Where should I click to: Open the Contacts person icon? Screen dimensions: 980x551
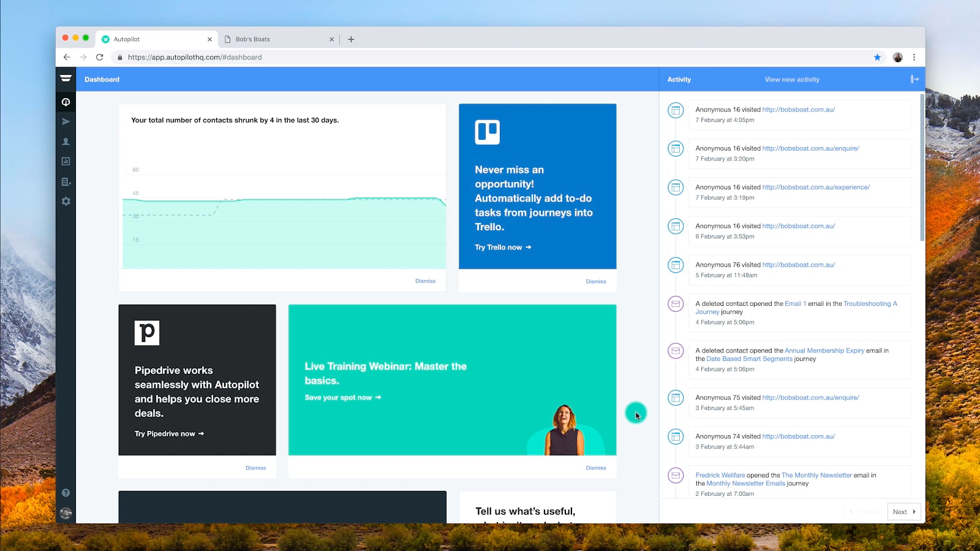click(x=66, y=142)
